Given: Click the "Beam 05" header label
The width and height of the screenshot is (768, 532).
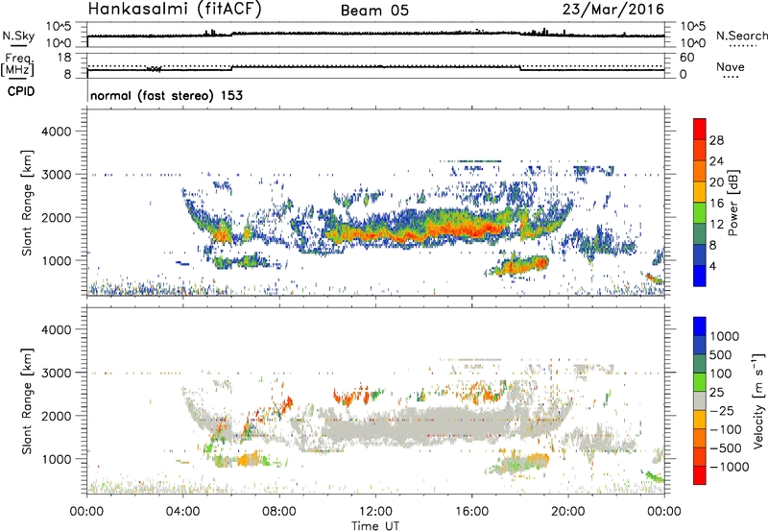Looking at the screenshot, I should point(374,11).
